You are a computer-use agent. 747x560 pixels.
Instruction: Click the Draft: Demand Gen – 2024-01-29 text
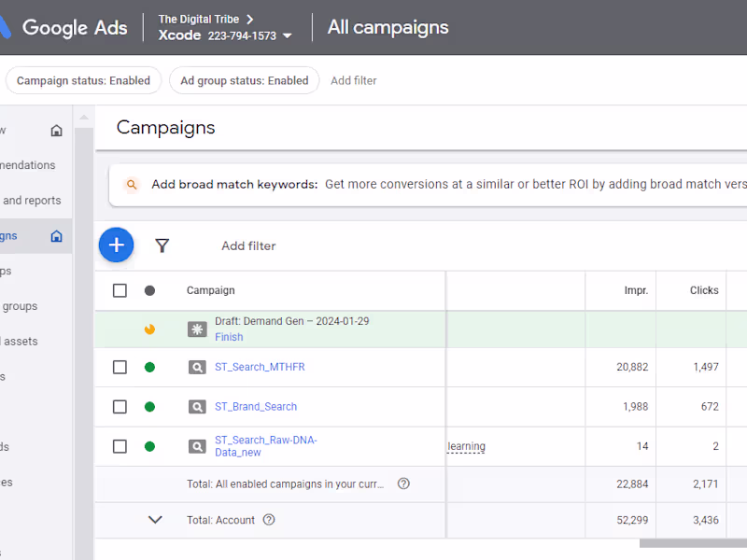(x=292, y=321)
